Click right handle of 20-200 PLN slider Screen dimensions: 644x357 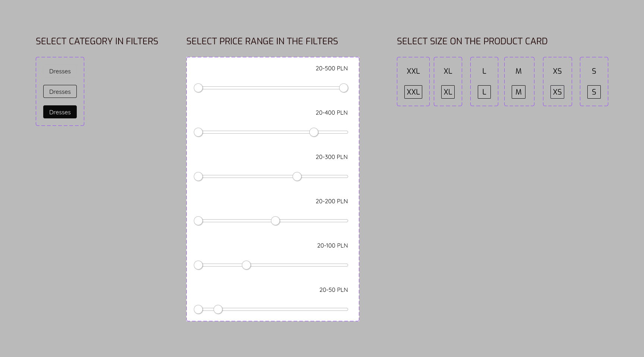275,221
